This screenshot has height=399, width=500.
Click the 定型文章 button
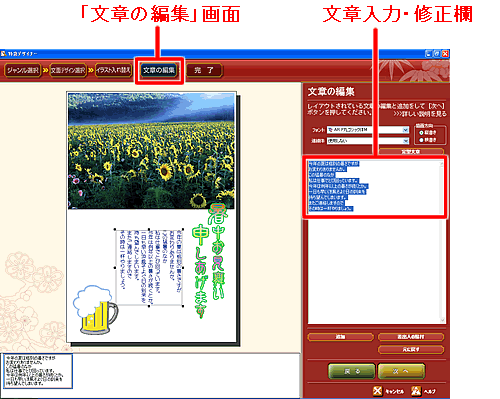[411, 152]
